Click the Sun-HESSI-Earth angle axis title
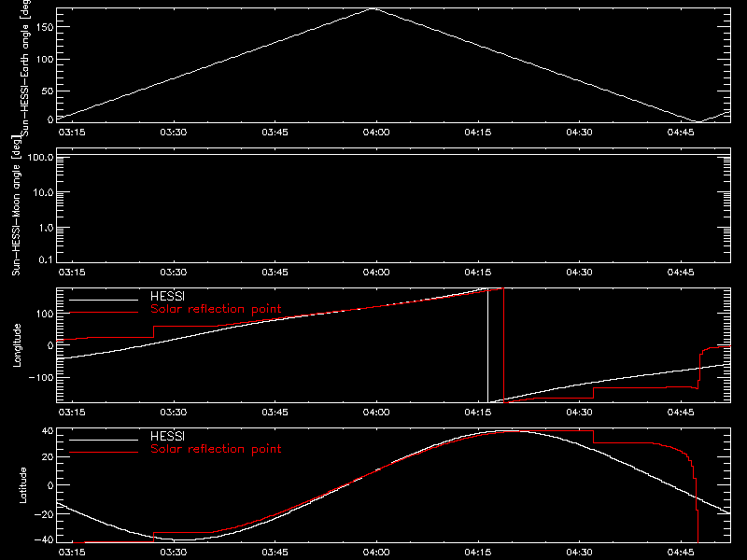The height and width of the screenshot is (560, 747). tap(25, 68)
